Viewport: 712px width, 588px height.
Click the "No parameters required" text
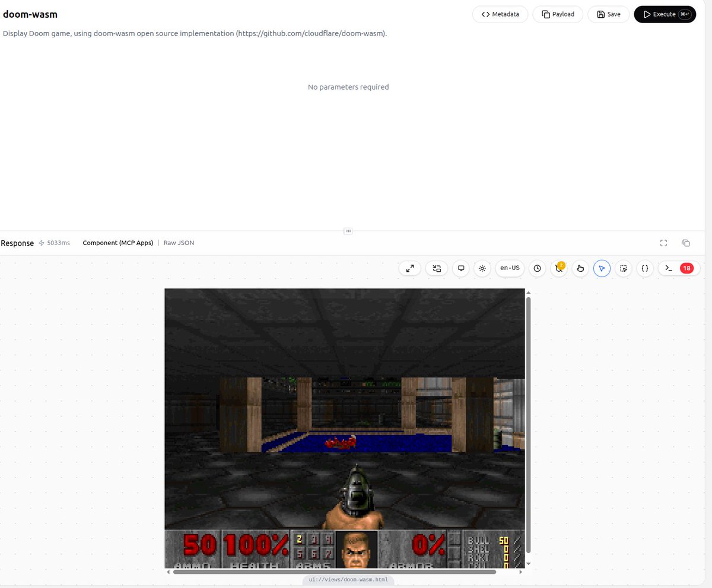pos(348,87)
